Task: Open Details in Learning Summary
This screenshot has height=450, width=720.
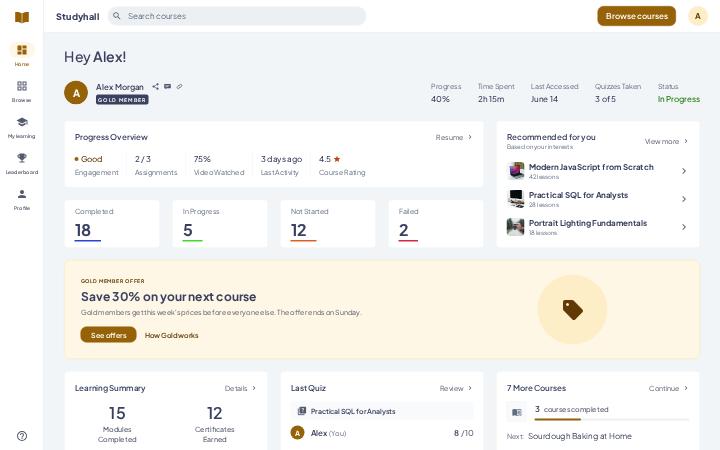Action: pyautogui.click(x=236, y=388)
